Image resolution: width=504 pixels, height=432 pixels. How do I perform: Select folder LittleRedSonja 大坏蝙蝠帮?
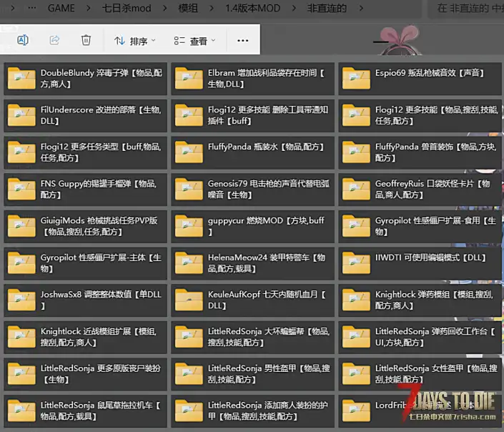pos(252,337)
